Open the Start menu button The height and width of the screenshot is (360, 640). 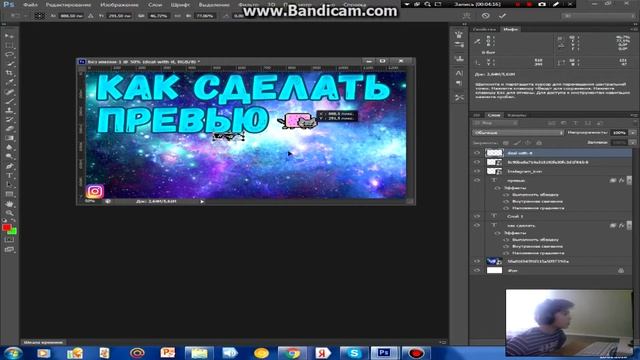coord(13,353)
